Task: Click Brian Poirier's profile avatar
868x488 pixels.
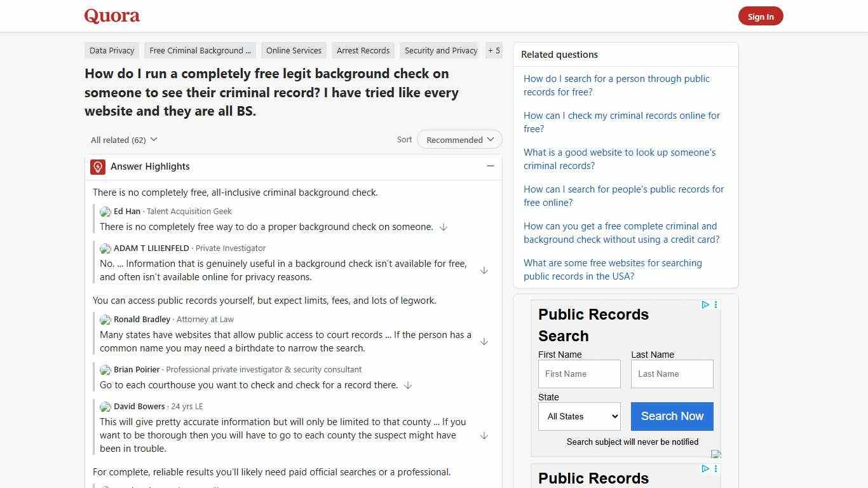Action: (x=105, y=370)
